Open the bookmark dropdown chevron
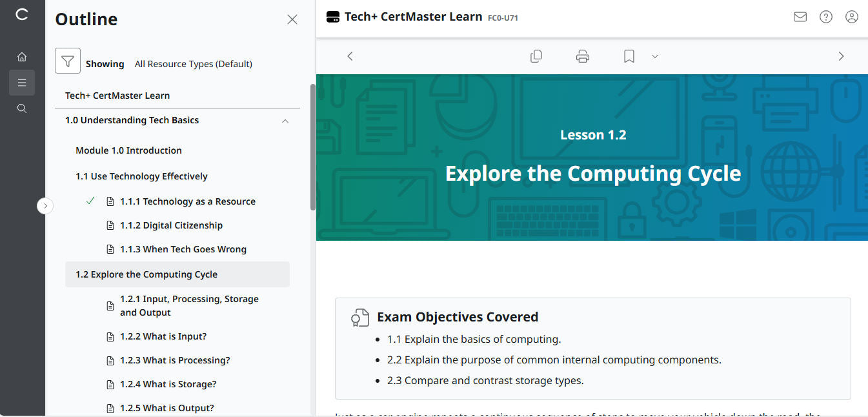 [655, 56]
